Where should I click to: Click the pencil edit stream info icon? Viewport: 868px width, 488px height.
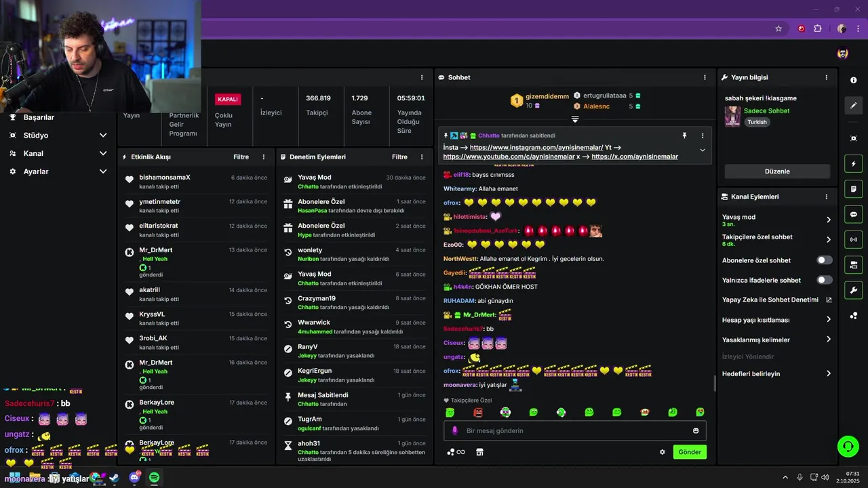click(x=853, y=105)
